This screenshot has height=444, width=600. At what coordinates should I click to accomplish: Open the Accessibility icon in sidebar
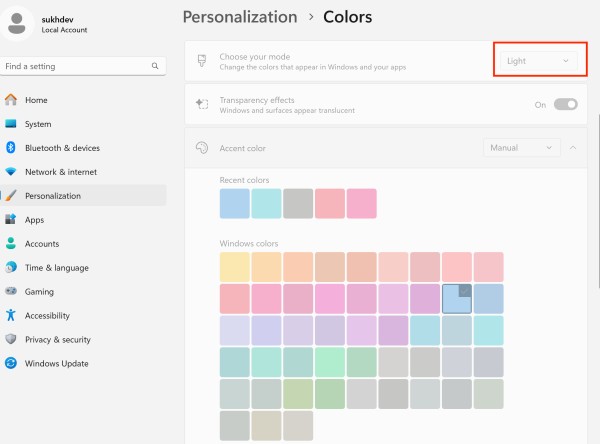tap(11, 316)
